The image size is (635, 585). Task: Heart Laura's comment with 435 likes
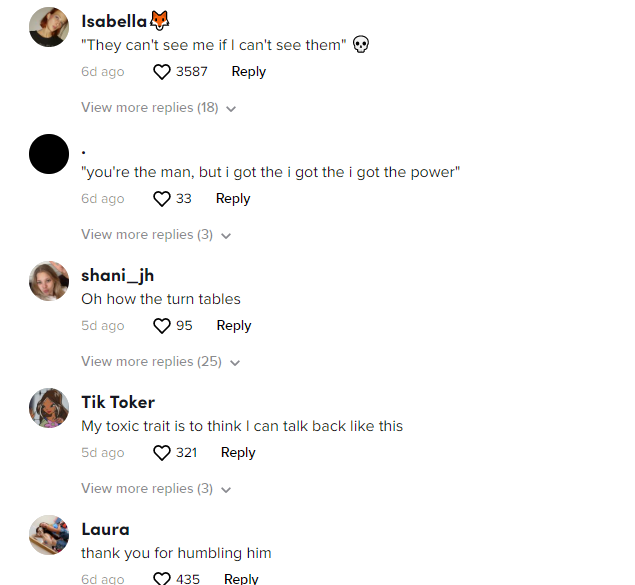click(x=162, y=579)
